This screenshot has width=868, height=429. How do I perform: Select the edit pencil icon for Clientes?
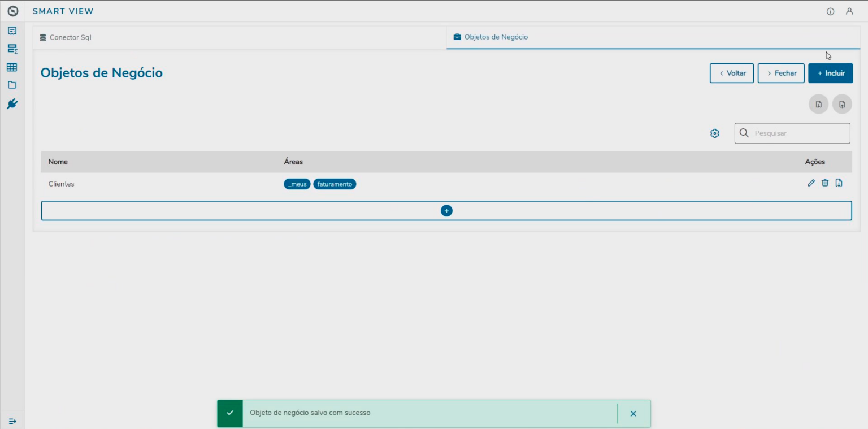click(x=811, y=183)
